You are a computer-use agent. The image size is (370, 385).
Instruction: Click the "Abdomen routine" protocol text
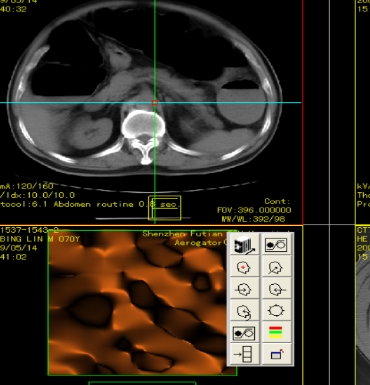(x=95, y=204)
